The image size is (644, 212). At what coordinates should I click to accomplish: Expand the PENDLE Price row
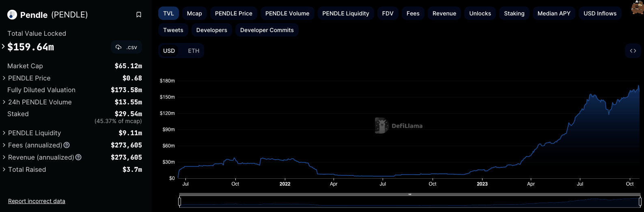click(x=4, y=78)
